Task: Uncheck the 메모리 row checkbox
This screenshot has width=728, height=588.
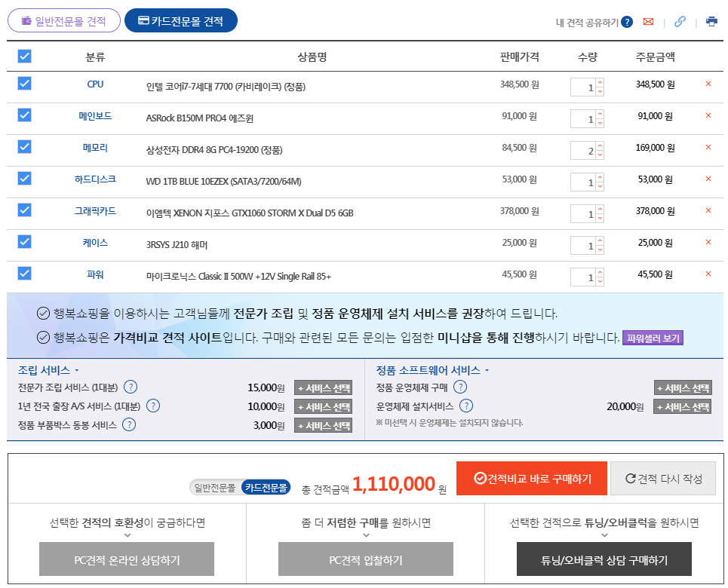Action: click(24, 147)
